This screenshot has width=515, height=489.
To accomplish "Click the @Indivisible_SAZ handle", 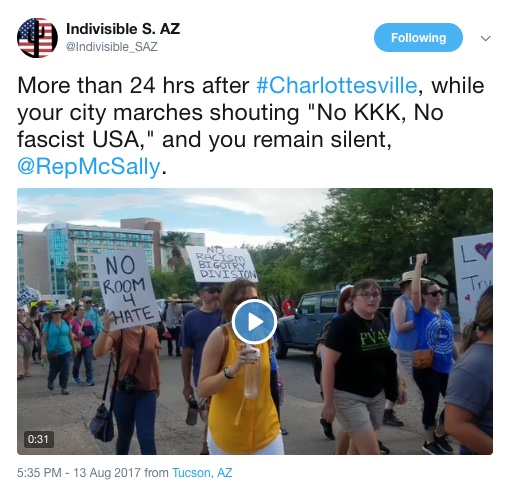I will coord(112,47).
